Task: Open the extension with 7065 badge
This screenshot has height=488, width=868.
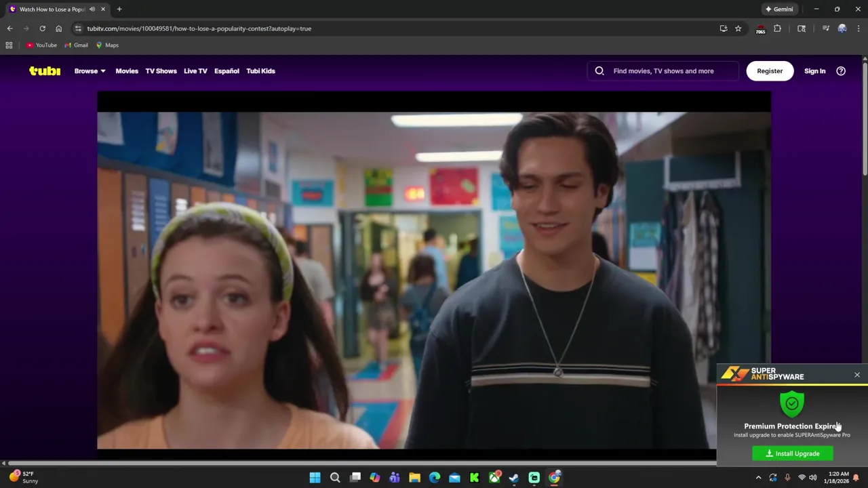Action: click(x=760, y=29)
